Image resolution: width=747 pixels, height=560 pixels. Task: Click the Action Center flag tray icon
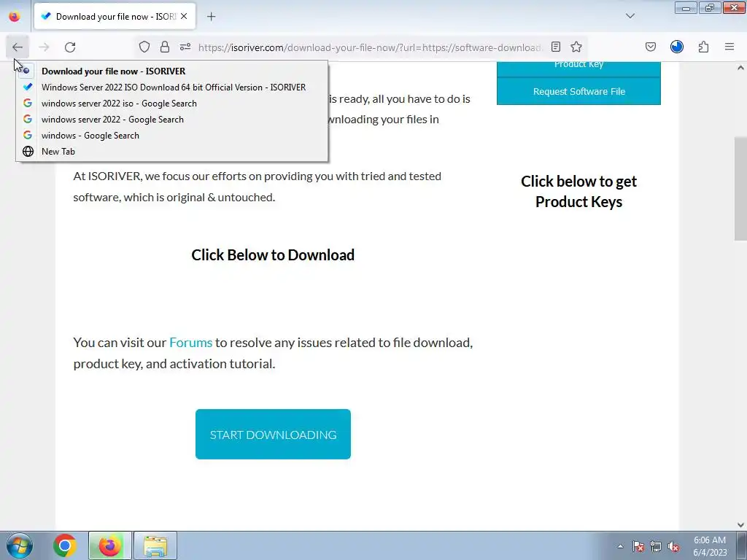tap(638, 546)
